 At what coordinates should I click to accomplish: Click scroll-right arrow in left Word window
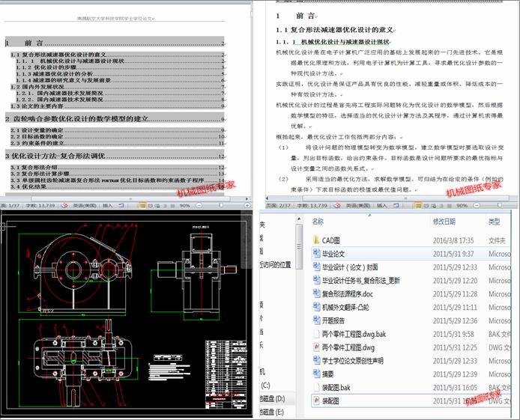coord(247,198)
